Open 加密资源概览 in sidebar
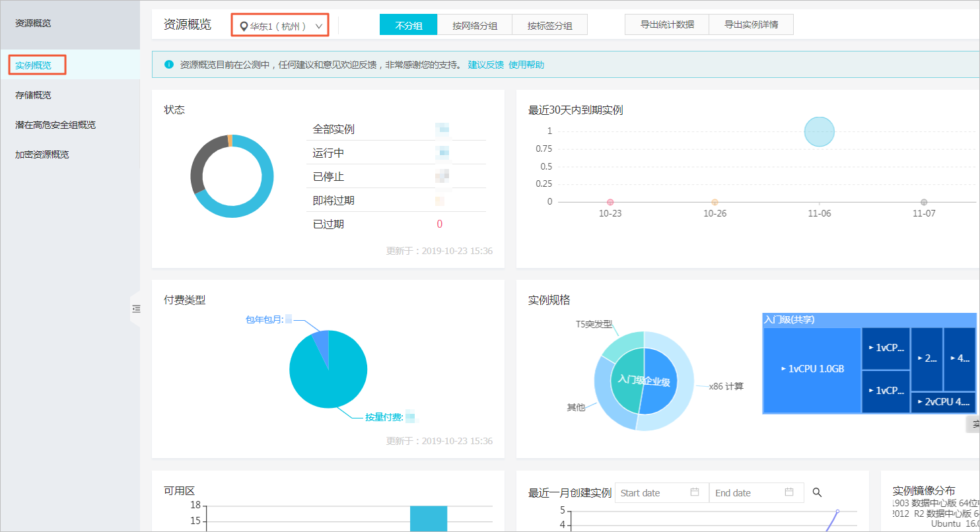 tap(42, 154)
